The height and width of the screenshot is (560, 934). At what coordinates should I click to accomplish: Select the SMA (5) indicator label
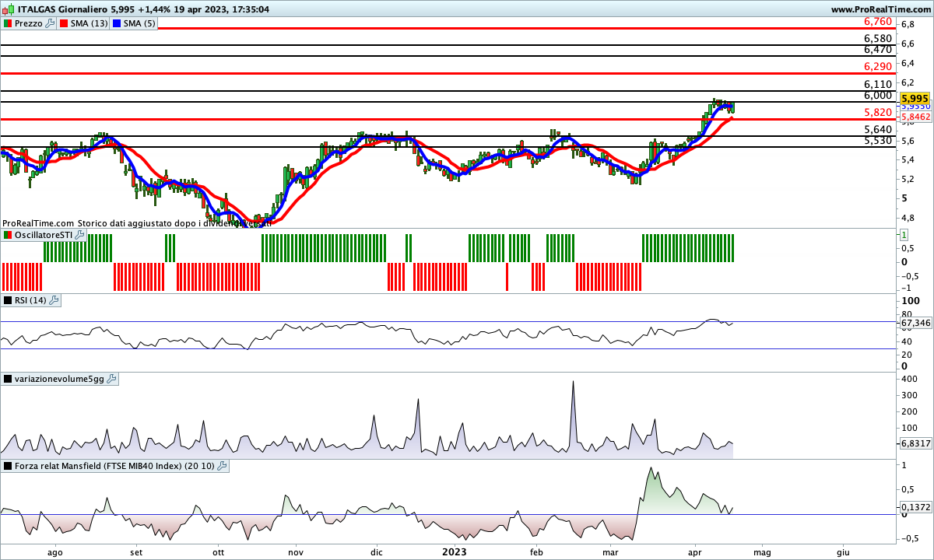click(139, 23)
